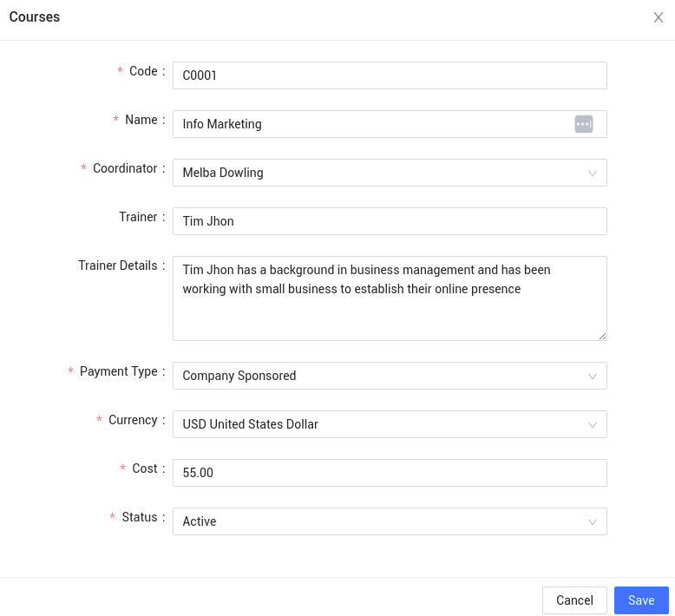Click inside the Trainer Details text area
Screen dimensions: 675x616
(390, 298)
